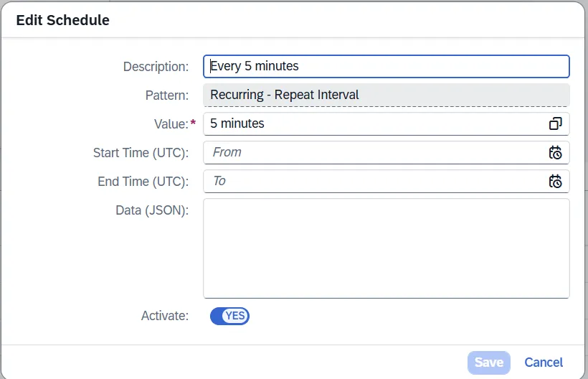
Task: Click inside the Data (JSON) text area
Action: click(x=387, y=248)
